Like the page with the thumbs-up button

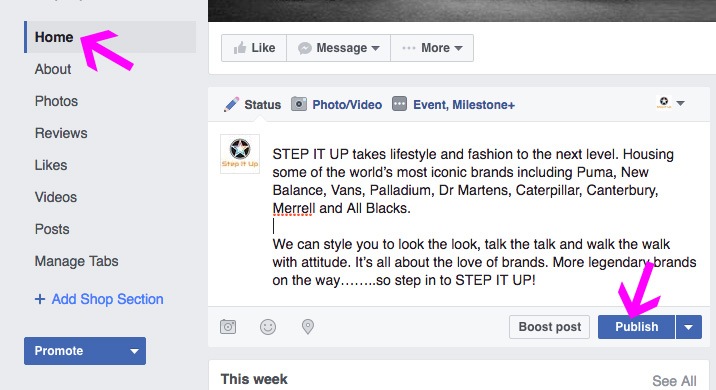[x=254, y=48]
